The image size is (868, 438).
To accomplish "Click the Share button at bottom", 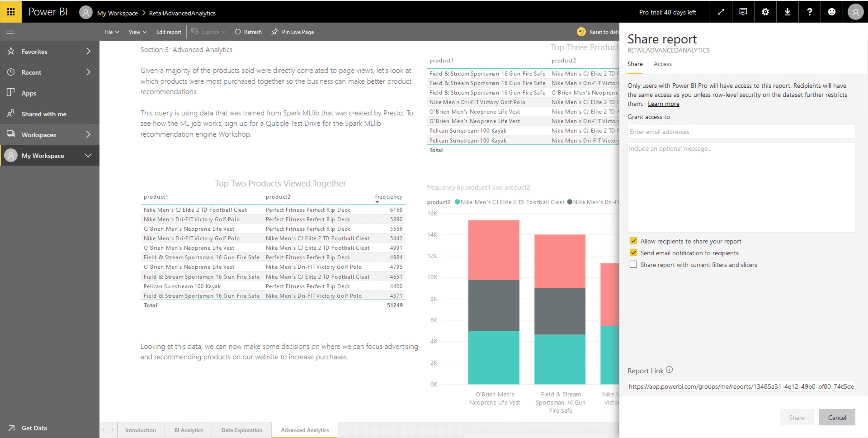I will 797,417.
